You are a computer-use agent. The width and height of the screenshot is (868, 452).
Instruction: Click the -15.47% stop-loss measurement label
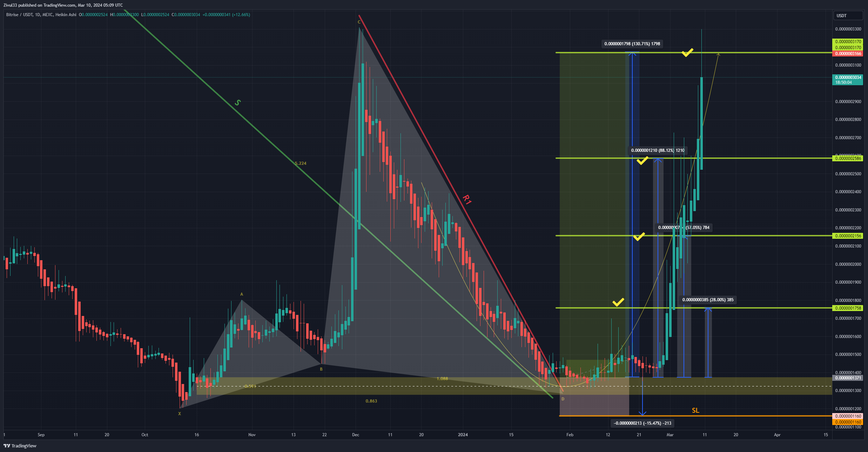point(642,423)
